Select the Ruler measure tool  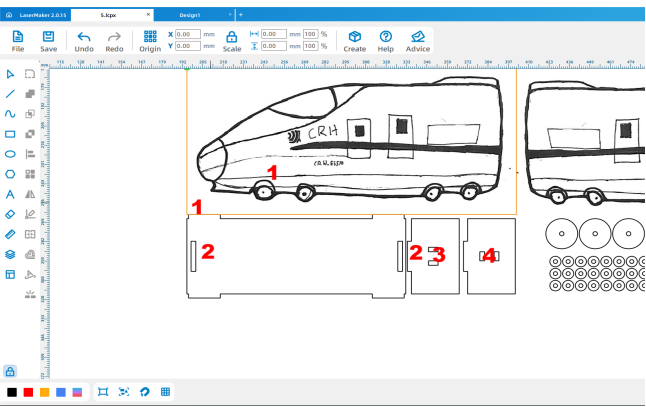pyautogui.click(x=10, y=234)
